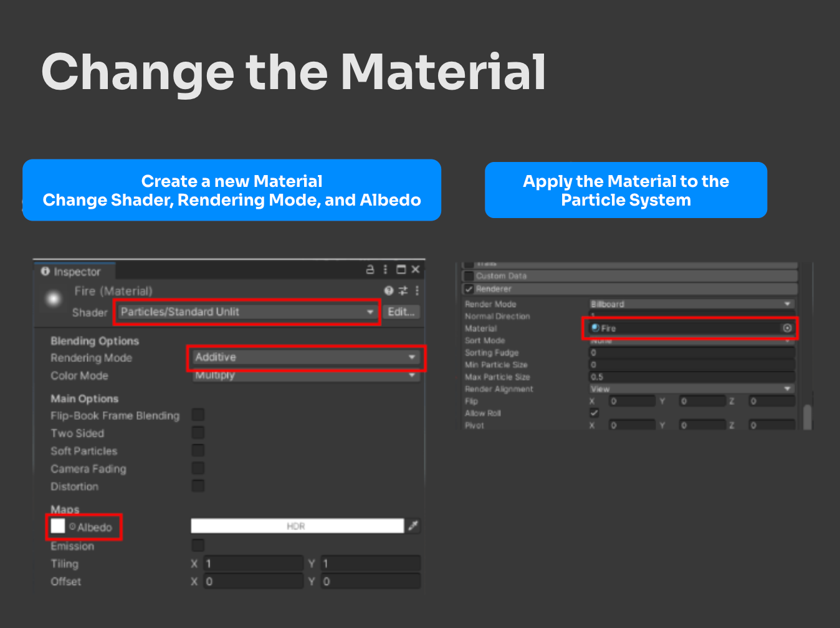840x628 pixels.
Task: Pick Albedo color with the eyedropper icon
Action: click(413, 526)
